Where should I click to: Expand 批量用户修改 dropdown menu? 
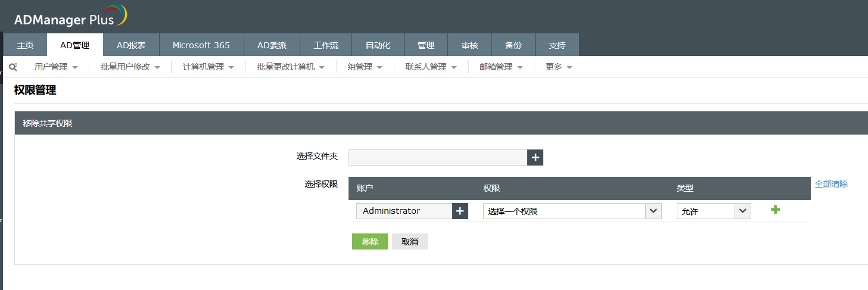click(x=130, y=67)
